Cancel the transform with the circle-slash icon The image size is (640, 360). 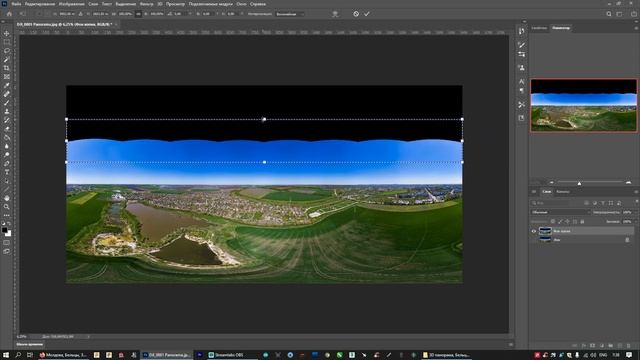[x=356, y=14]
